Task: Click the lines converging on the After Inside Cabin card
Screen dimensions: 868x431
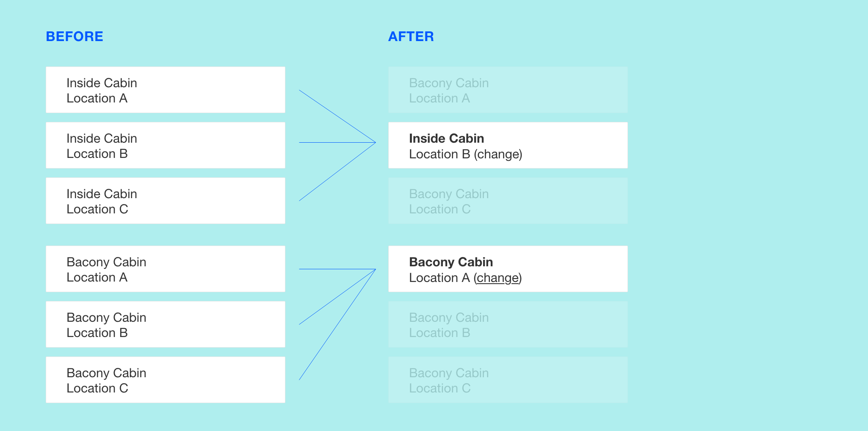Action: (x=337, y=143)
